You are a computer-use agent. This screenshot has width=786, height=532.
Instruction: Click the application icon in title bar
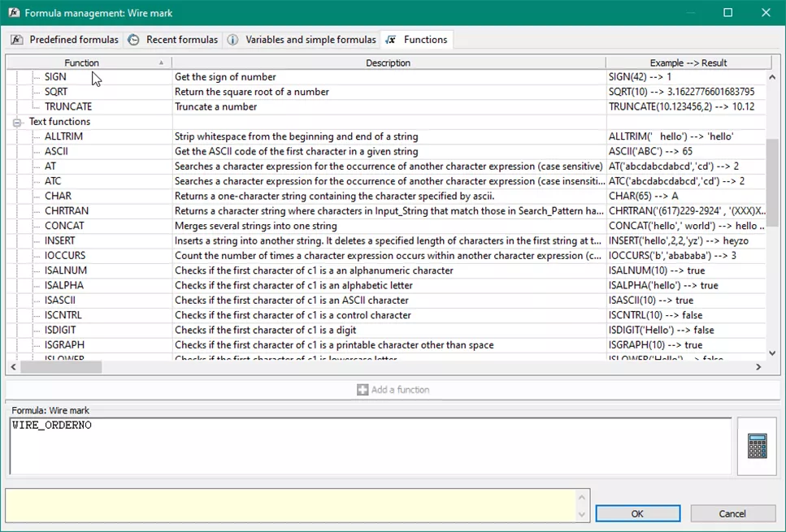click(13, 13)
